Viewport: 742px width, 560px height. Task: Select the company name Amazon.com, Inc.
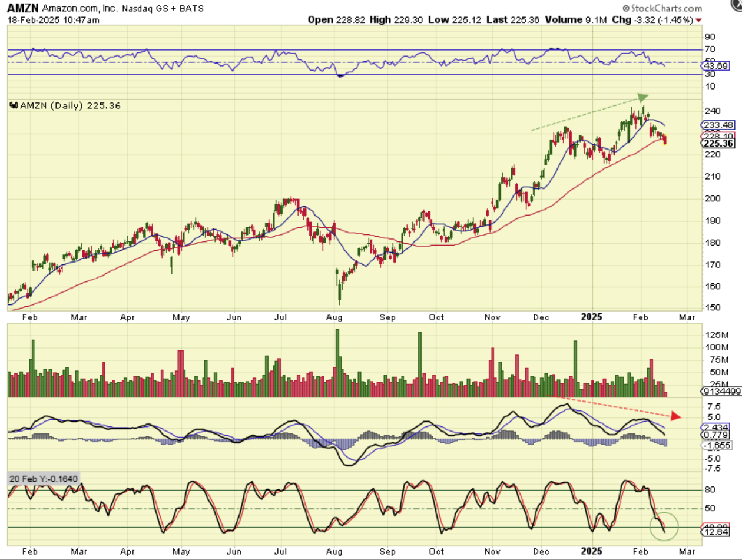pos(79,9)
